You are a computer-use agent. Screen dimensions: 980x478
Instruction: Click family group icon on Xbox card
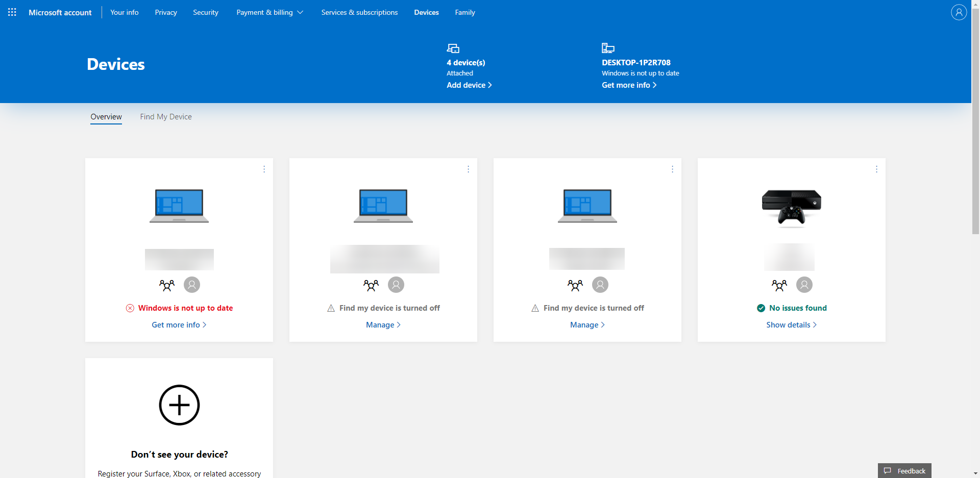[779, 285]
